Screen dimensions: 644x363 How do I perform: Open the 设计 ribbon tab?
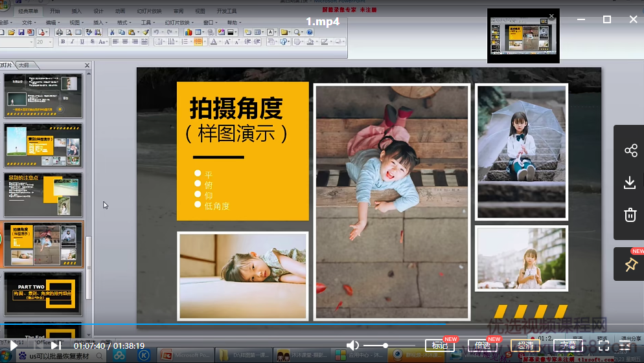[98, 11]
